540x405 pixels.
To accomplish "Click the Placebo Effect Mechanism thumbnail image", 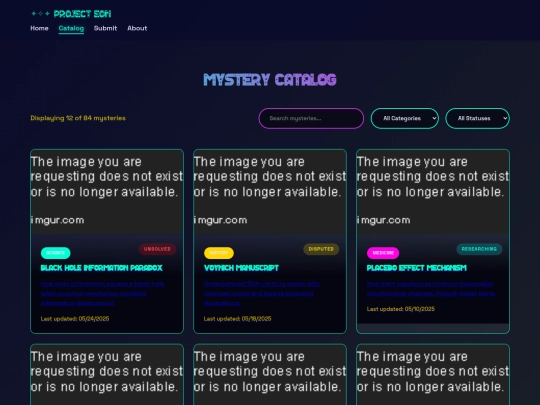I will click(x=433, y=192).
